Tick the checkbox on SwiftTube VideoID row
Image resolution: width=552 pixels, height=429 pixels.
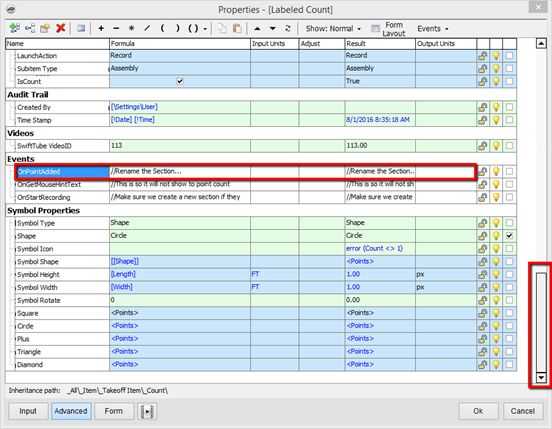509,146
